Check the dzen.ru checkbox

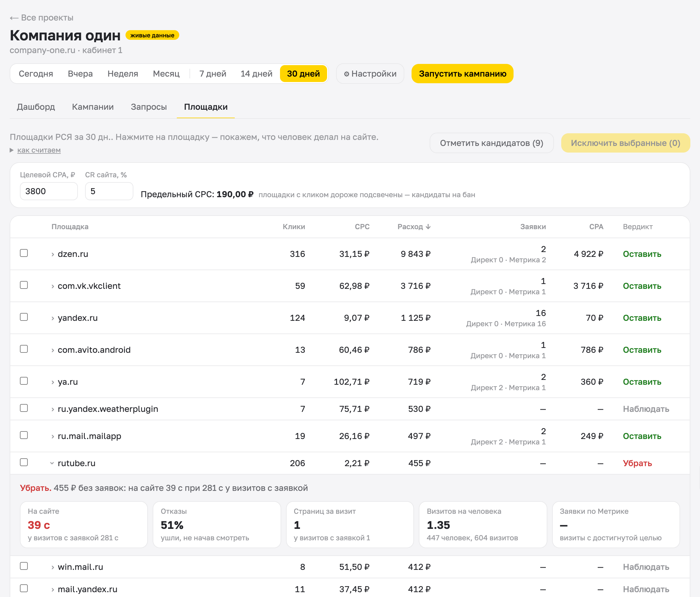click(x=24, y=253)
